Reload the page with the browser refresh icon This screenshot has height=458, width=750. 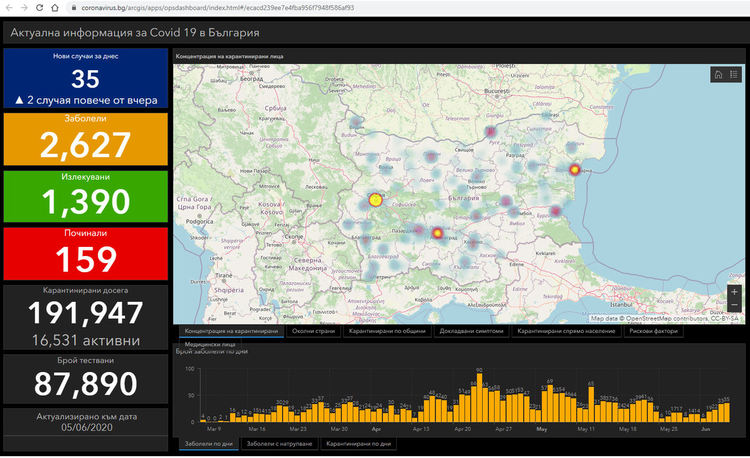point(40,9)
